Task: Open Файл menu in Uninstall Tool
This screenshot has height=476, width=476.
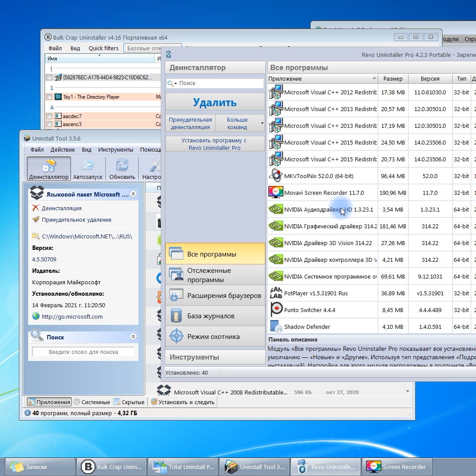Action: pos(37,150)
